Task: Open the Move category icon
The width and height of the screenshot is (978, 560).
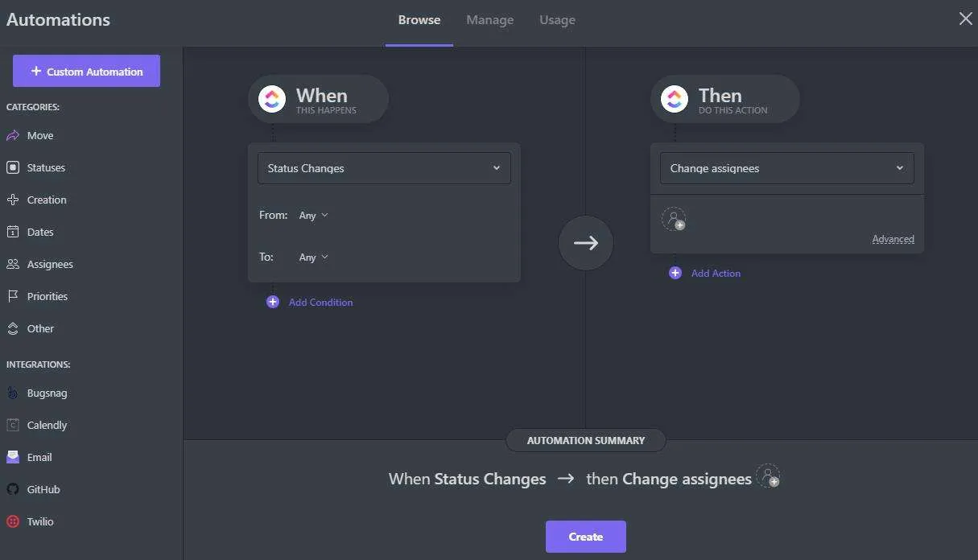Action: click(x=13, y=135)
